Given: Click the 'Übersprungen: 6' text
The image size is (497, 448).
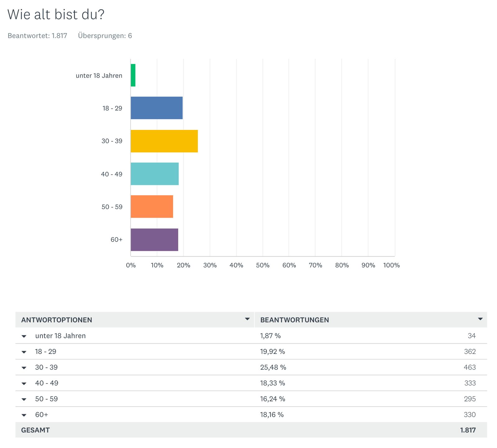Looking at the screenshot, I should point(105,36).
